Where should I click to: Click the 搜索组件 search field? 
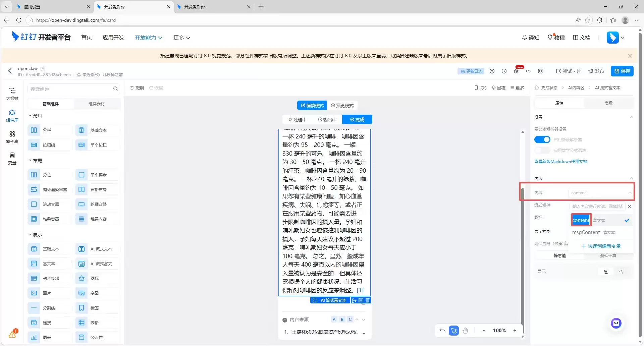70,89
